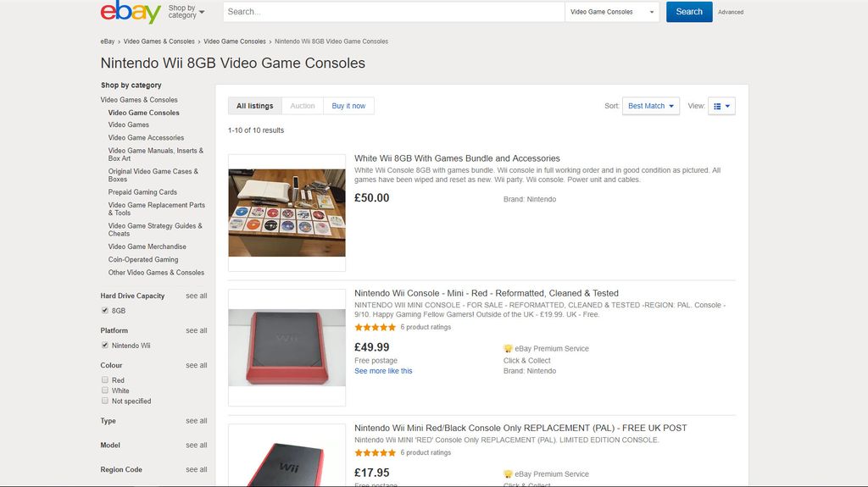Click star rating of Wii Mini Red Reformatted listing
The width and height of the screenshot is (868, 487).
pos(376,327)
